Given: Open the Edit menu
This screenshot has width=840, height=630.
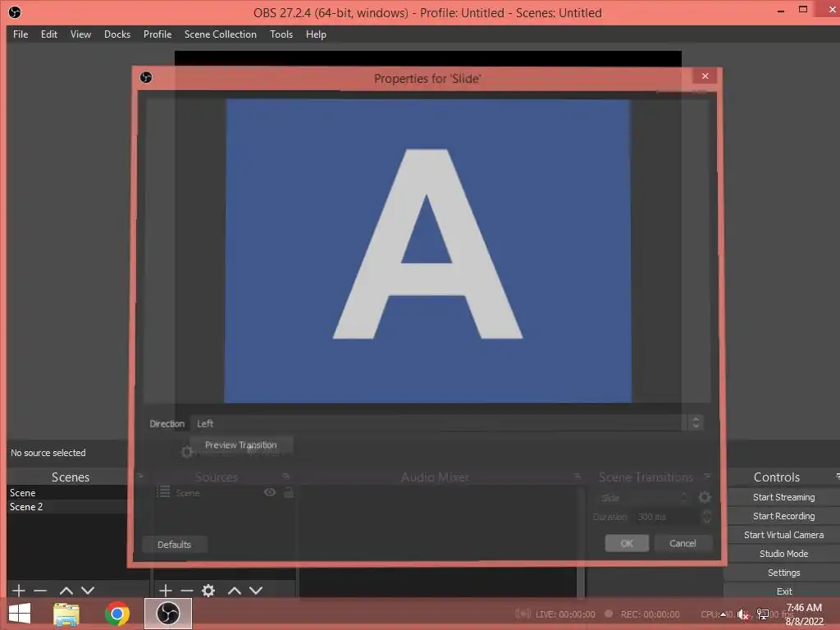Looking at the screenshot, I should 48,34.
